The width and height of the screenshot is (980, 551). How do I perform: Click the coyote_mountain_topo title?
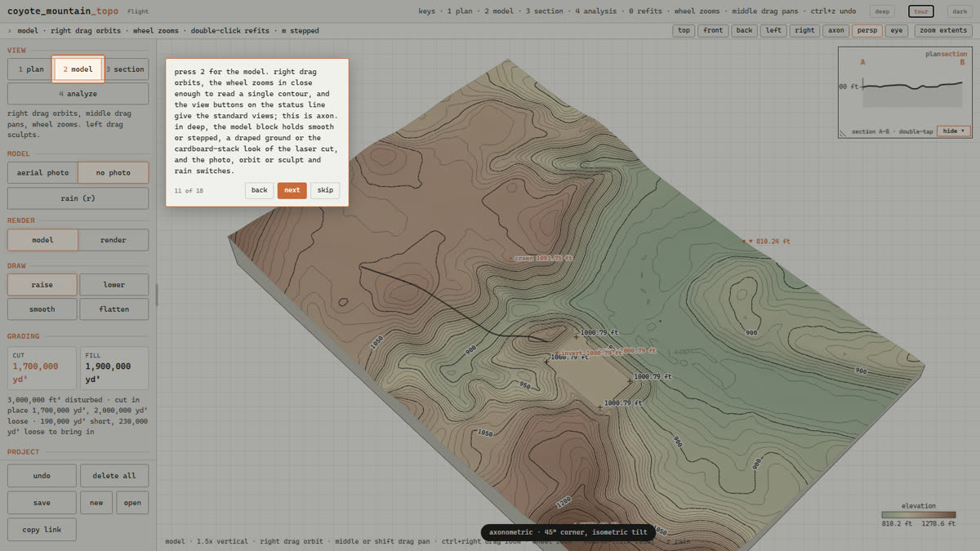point(62,11)
